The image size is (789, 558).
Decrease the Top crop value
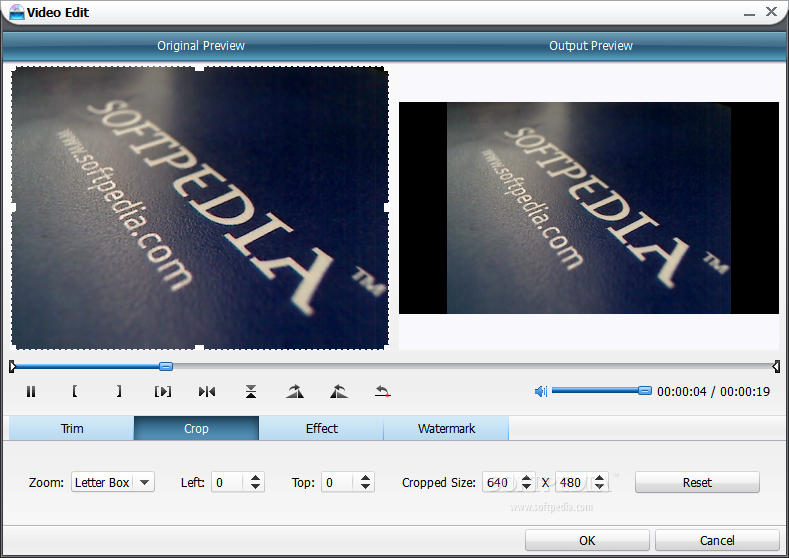[x=365, y=487]
